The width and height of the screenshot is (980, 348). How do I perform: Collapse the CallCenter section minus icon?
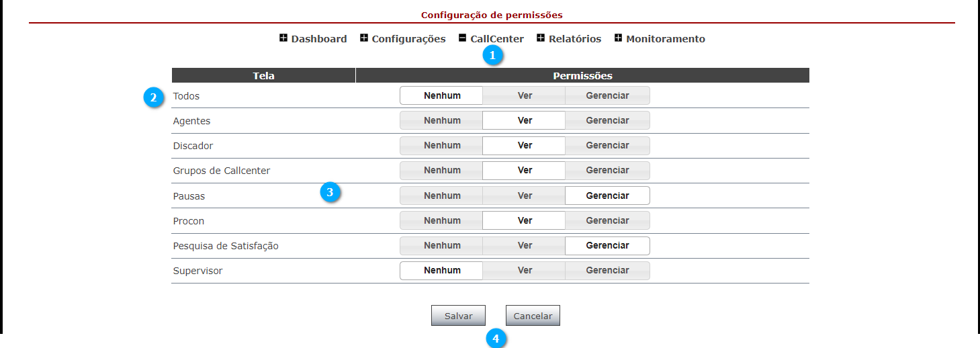pyautogui.click(x=463, y=38)
